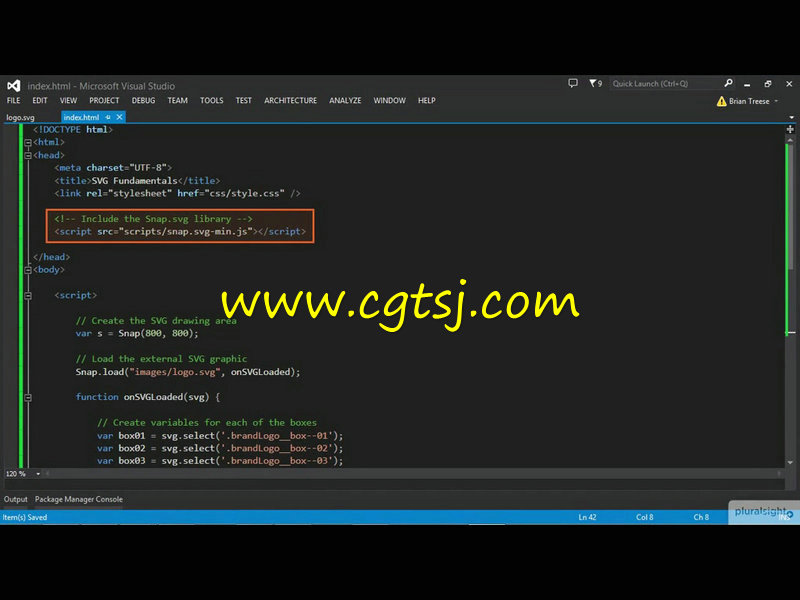Click the Ch 8 status bar entry
800x600 pixels.
[x=701, y=517]
